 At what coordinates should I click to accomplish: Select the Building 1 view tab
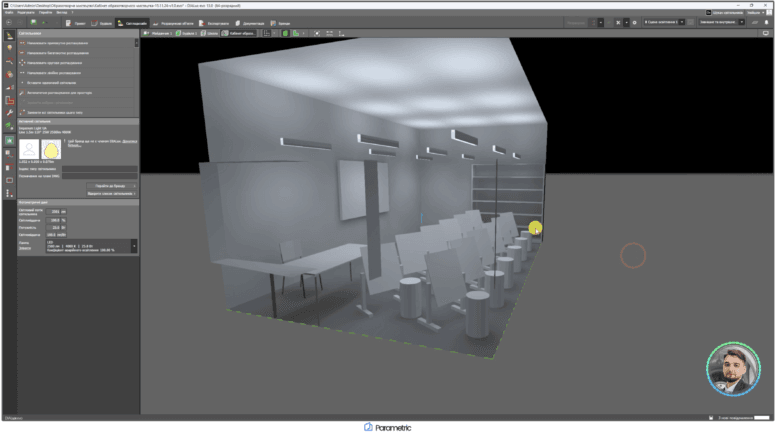click(187, 33)
